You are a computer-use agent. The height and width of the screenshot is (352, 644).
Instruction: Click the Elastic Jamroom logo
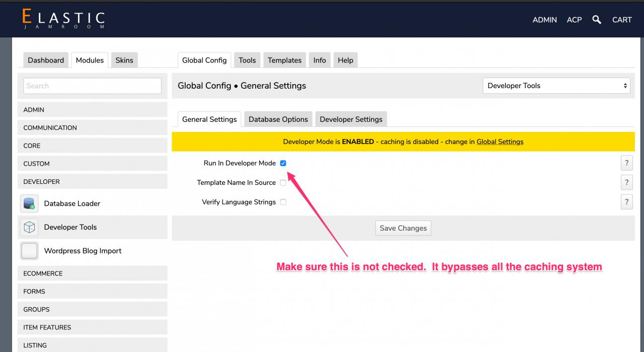tap(63, 19)
